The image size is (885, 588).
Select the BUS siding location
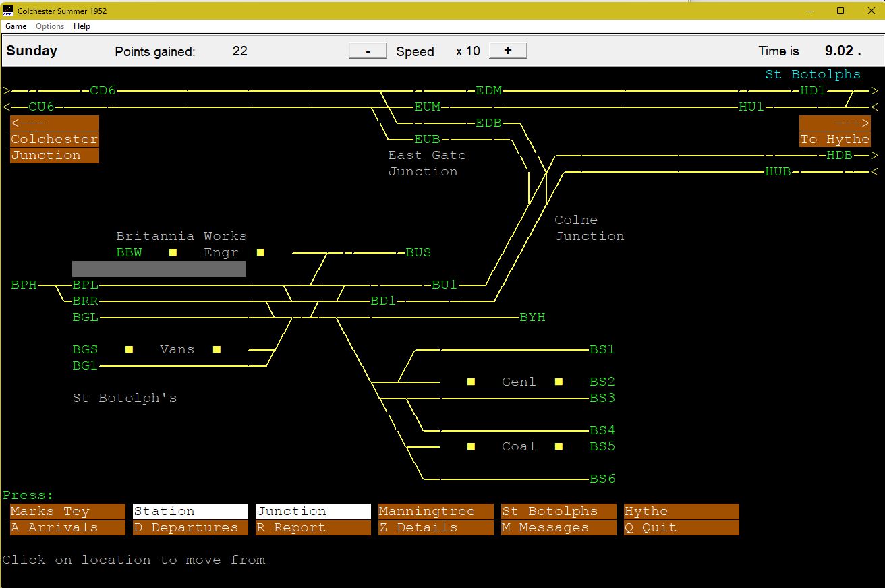418,253
